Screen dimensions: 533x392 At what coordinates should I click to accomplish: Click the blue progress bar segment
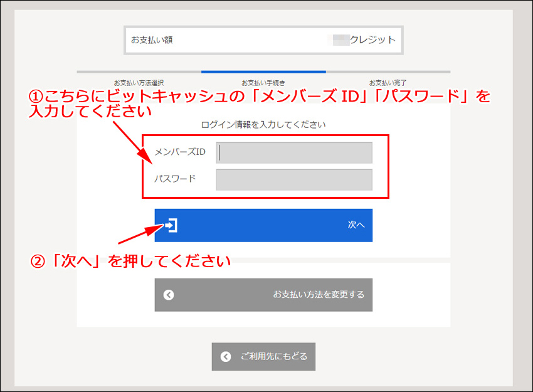263,72
